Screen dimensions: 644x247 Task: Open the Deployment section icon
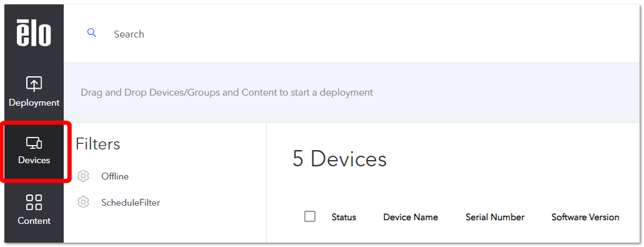[x=34, y=84]
